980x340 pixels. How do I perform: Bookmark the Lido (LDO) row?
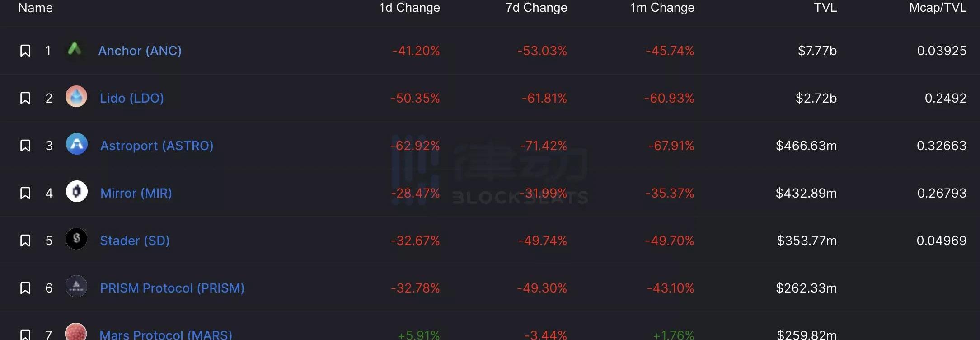25,98
